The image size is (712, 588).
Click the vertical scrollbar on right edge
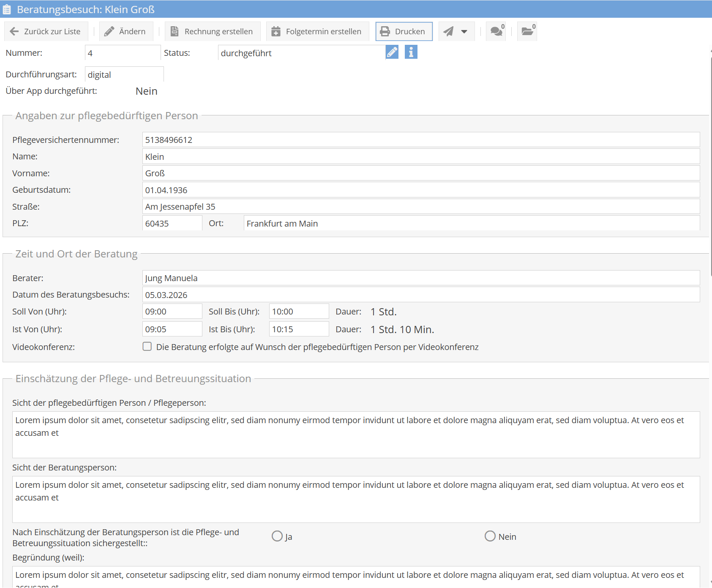(x=710, y=169)
